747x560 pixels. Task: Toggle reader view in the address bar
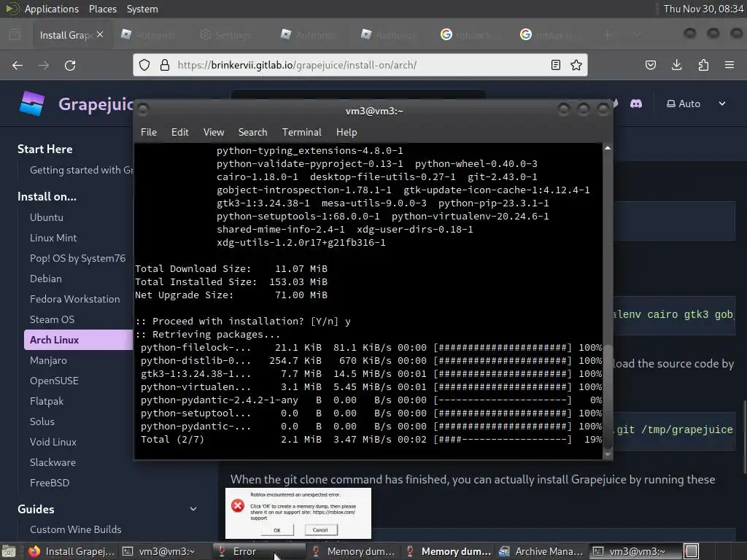[x=555, y=65]
